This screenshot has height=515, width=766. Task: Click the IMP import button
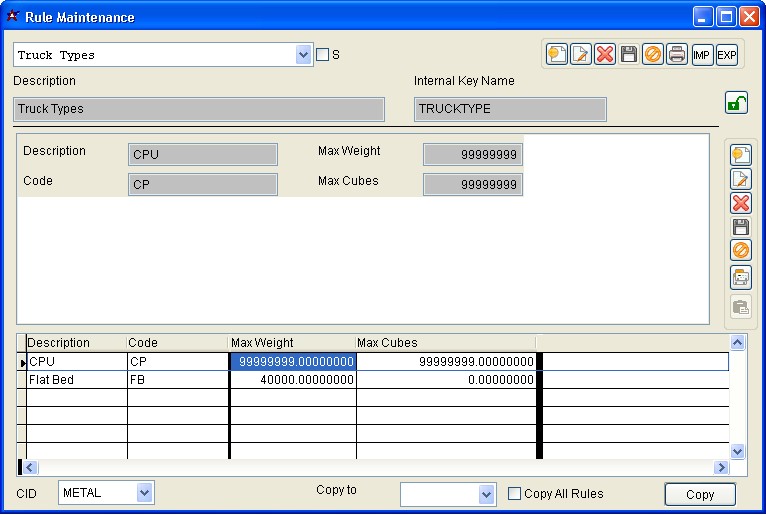702,55
